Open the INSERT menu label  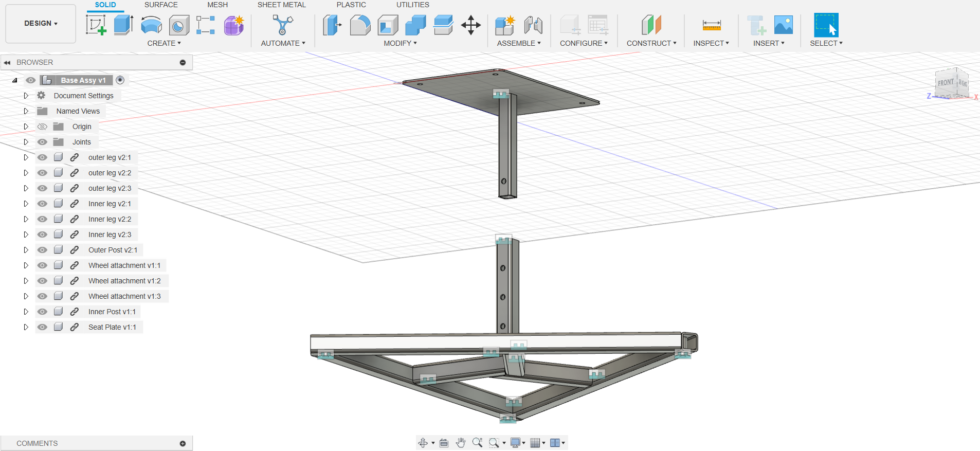pos(769,43)
